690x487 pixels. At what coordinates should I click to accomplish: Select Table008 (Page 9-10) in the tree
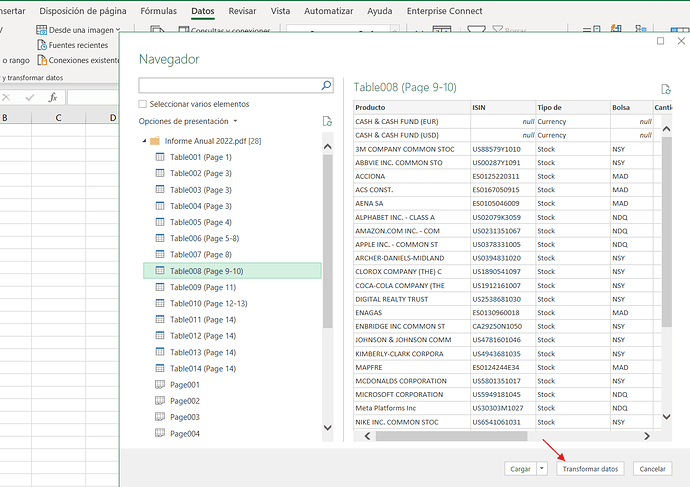[232, 271]
